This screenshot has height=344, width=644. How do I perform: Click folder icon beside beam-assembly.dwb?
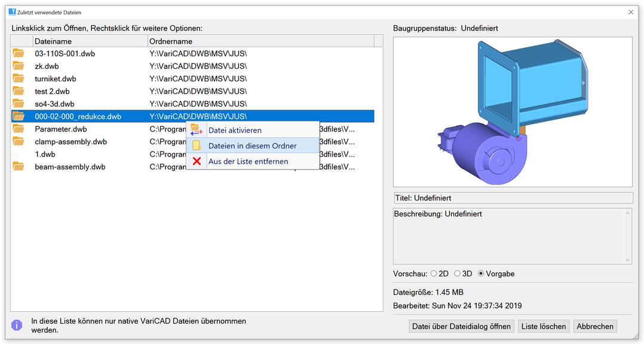tap(19, 166)
